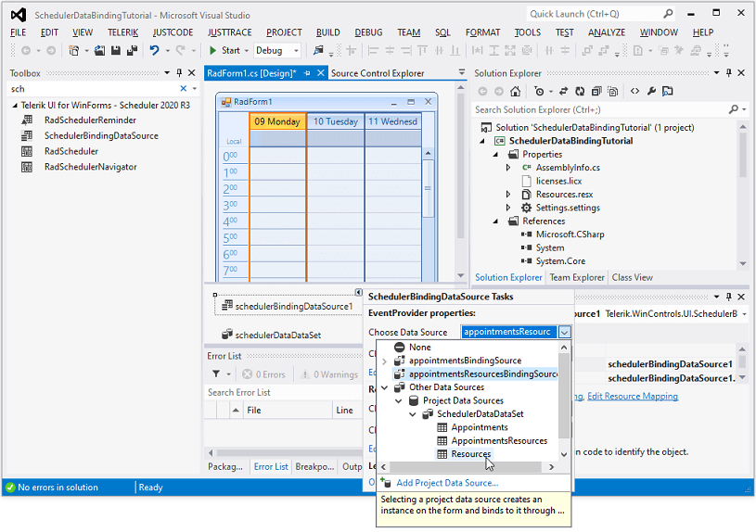Collapse Project Data Sources node
The image size is (756, 532).
click(x=398, y=401)
